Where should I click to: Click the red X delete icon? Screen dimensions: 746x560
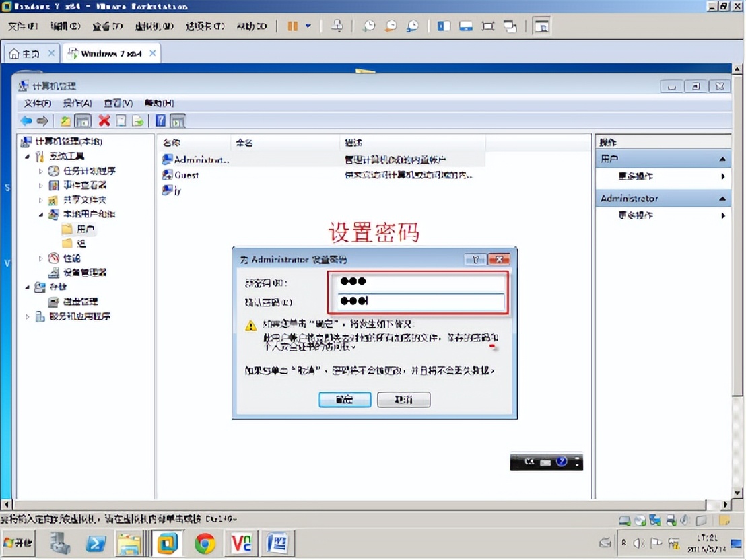click(x=104, y=121)
